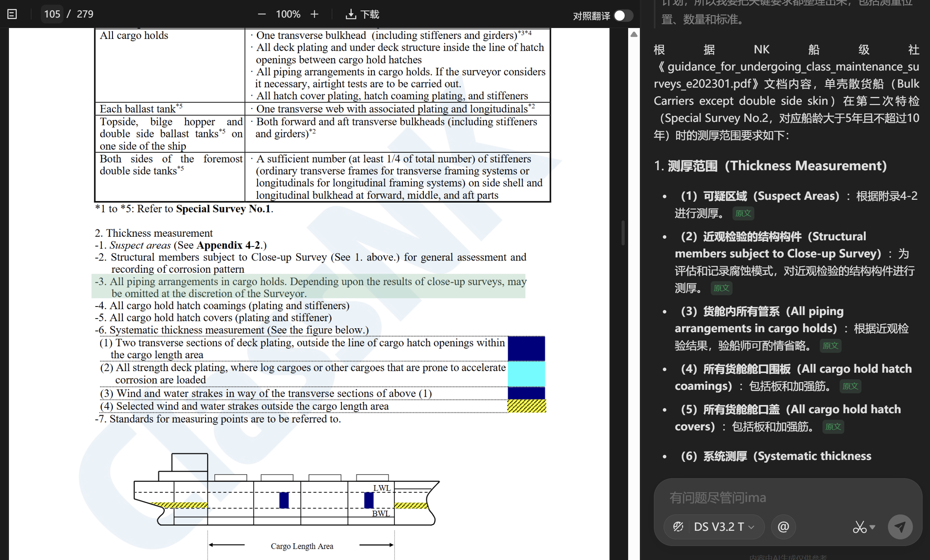Image resolution: width=930 pixels, height=560 pixels.
Task: Click the PDF scrollbar up arrow
Action: click(x=634, y=34)
